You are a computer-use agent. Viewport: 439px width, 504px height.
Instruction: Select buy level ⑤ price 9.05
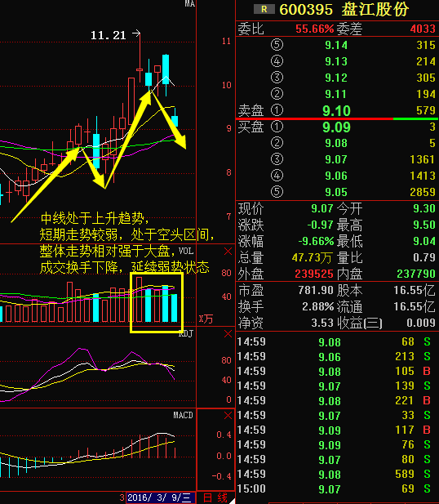point(336,192)
